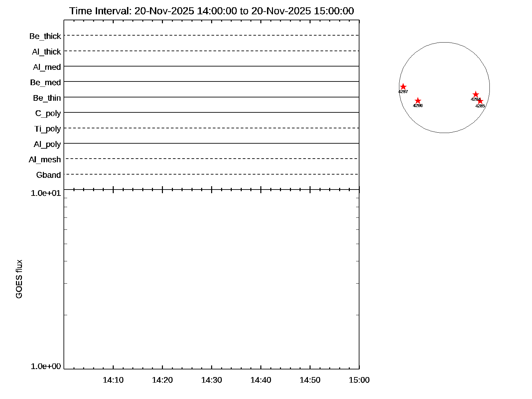Click the 1.0e+00 y-axis value

(x=46, y=366)
